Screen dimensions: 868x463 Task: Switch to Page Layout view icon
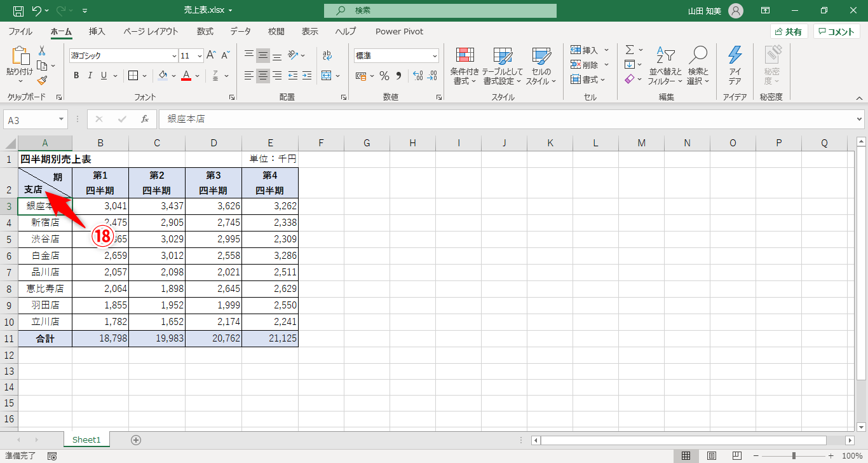pyautogui.click(x=712, y=456)
